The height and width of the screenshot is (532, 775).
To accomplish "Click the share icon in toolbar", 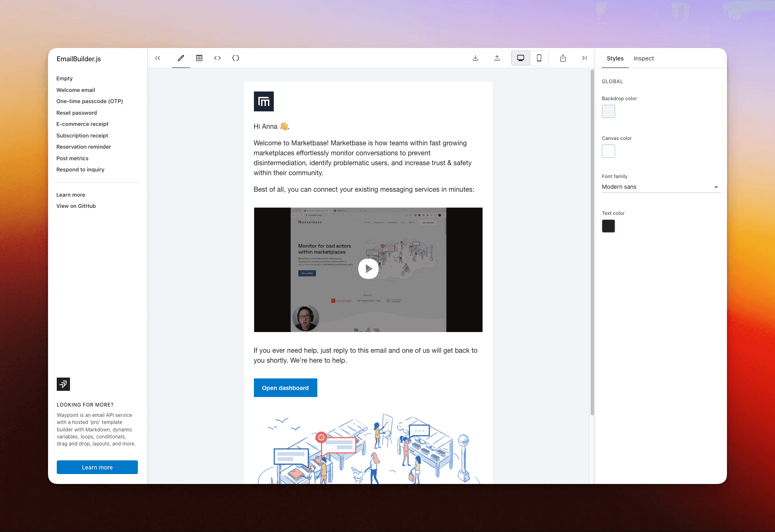I will tap(563, 58).
